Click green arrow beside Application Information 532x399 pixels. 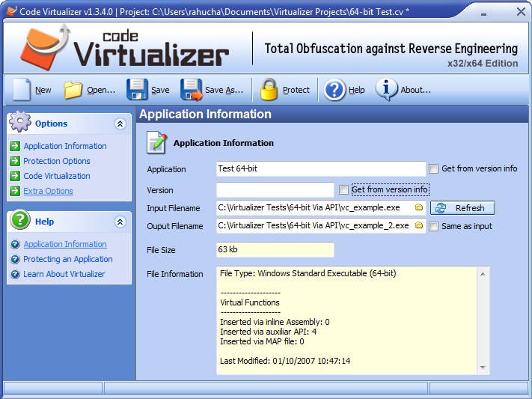(15, 146)
